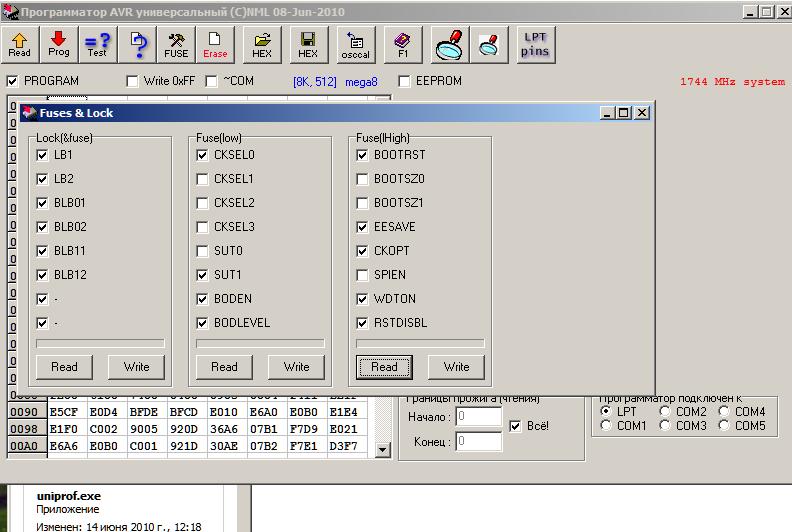Viewport: 792px width, 532px height.
Task: Click the Test compare toolbar icon
Action: [97, 44]
